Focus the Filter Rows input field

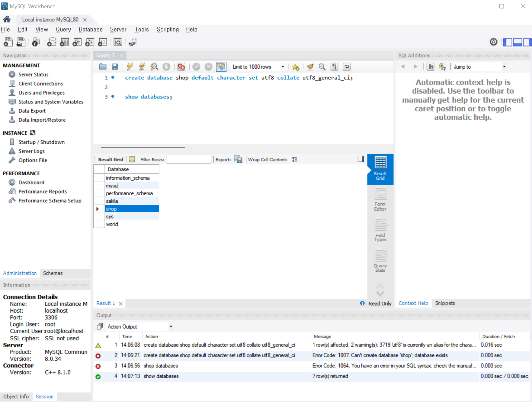click(189, 159)
